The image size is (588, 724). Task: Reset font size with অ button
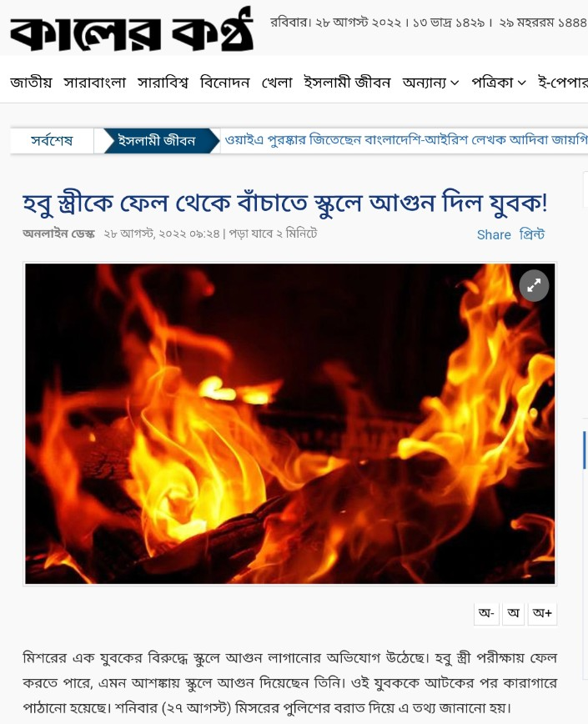513,613
